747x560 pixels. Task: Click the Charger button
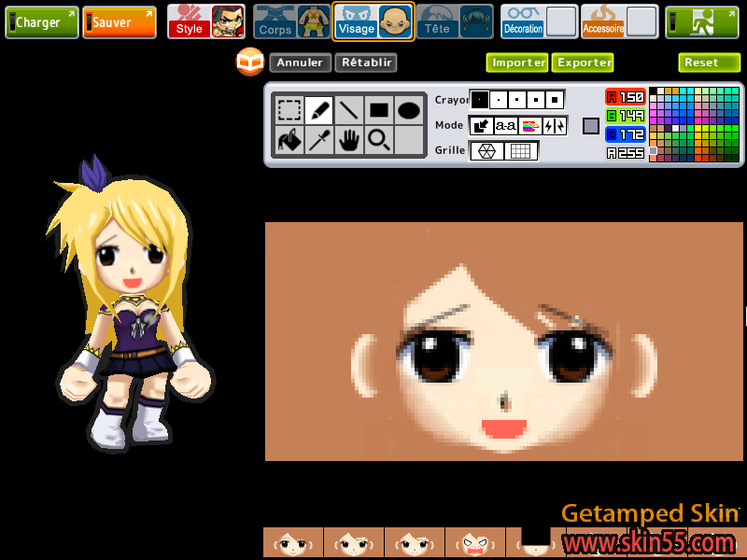click(42, 22)
